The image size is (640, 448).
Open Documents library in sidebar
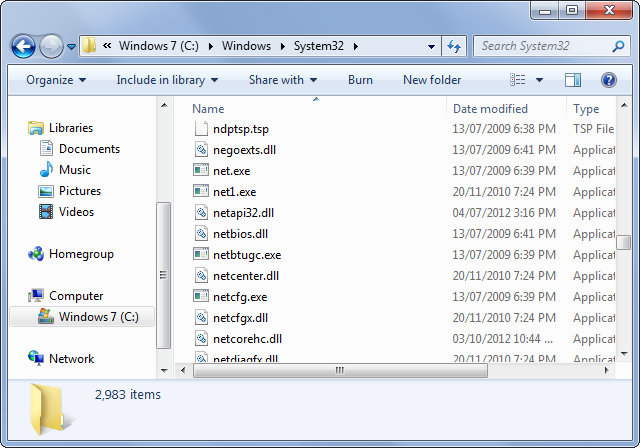click(x=89, y=149)
